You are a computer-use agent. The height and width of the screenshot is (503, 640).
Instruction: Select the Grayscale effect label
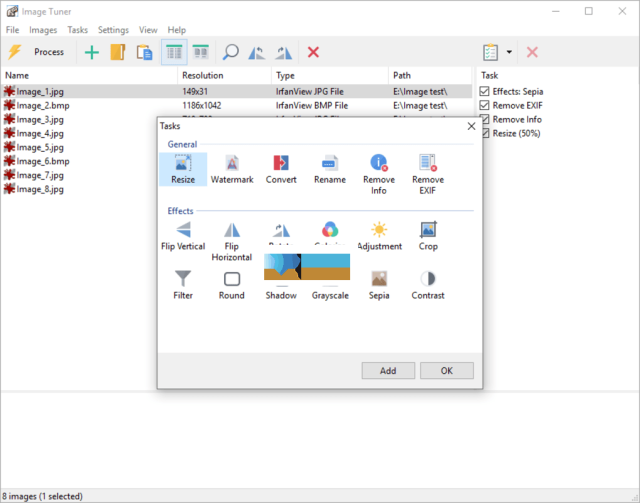(330, 296)
